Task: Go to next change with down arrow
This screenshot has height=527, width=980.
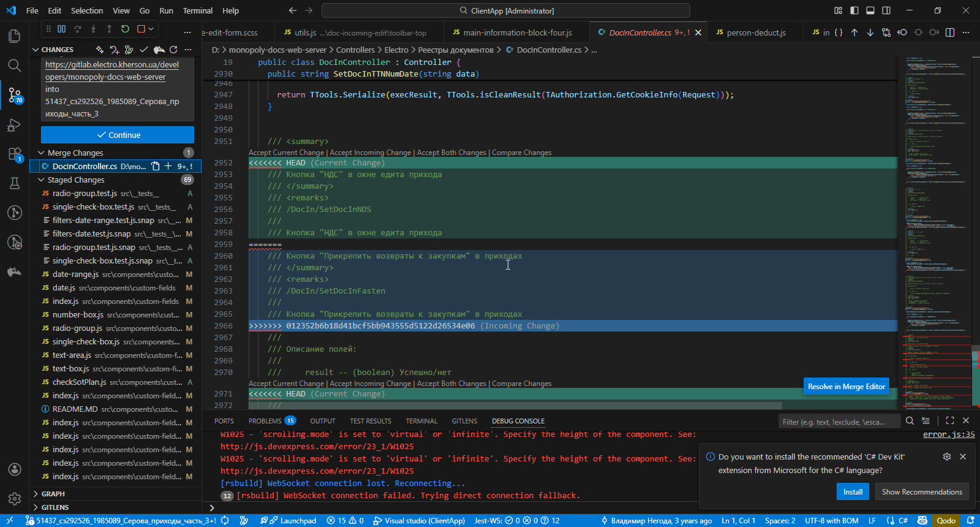Action: pos(870,32)
